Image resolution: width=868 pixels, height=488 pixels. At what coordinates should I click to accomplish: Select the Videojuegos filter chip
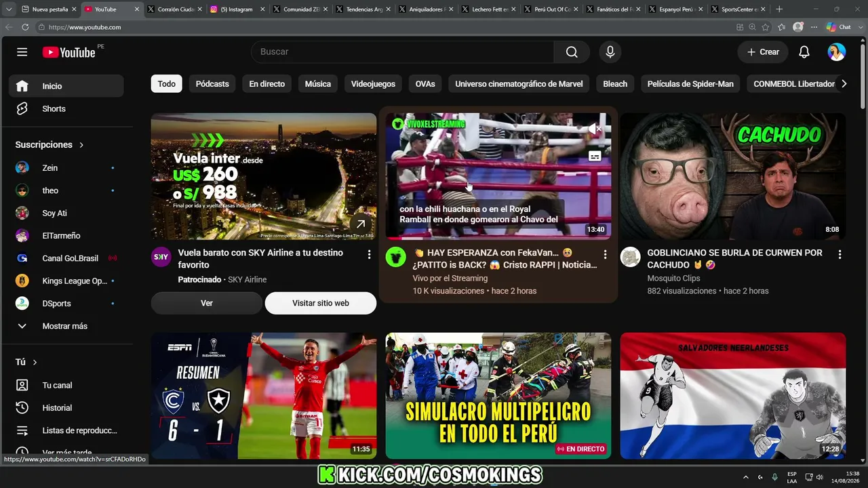(x=373, y=84)
